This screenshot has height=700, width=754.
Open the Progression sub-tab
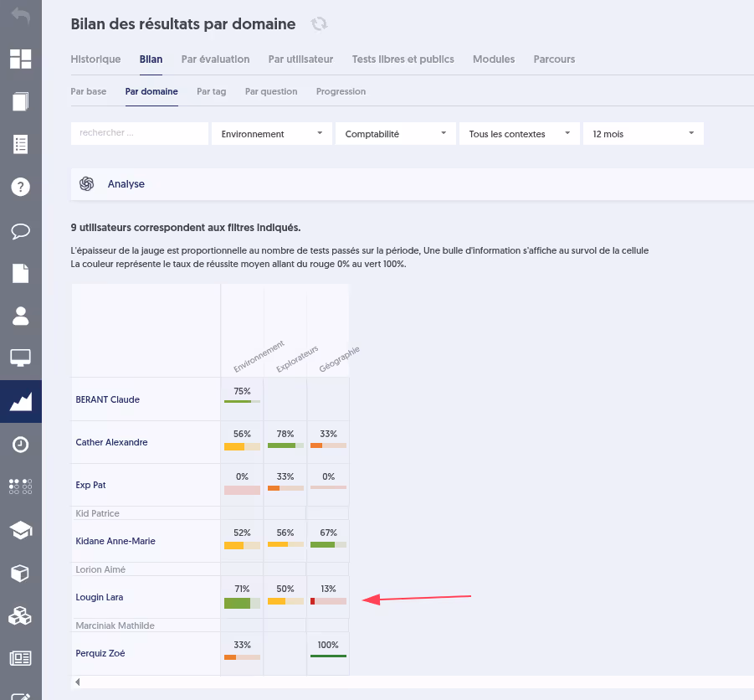(341, 91)
